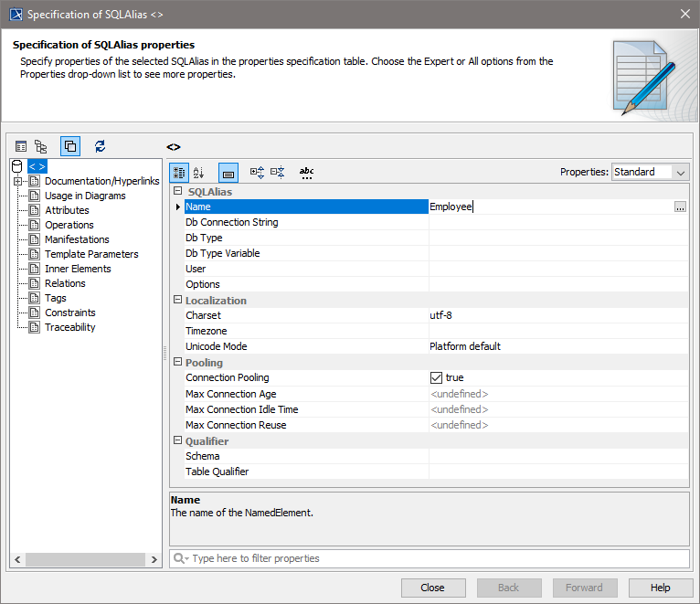Open the Properties Standard dropdown
This screenshot has height=604, width=700.
pos(650,172)
